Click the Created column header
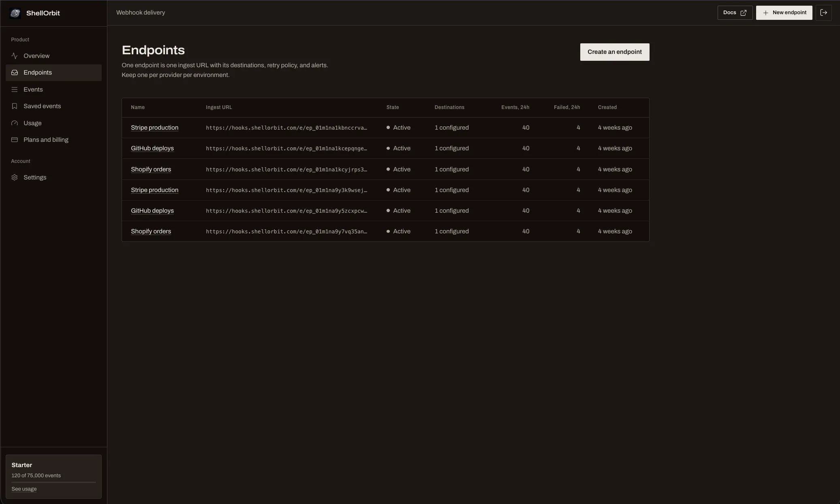 (607, 107)
